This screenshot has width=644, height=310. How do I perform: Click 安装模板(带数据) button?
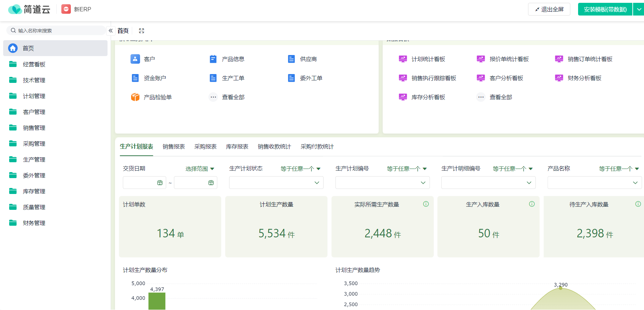click(605, 9)
